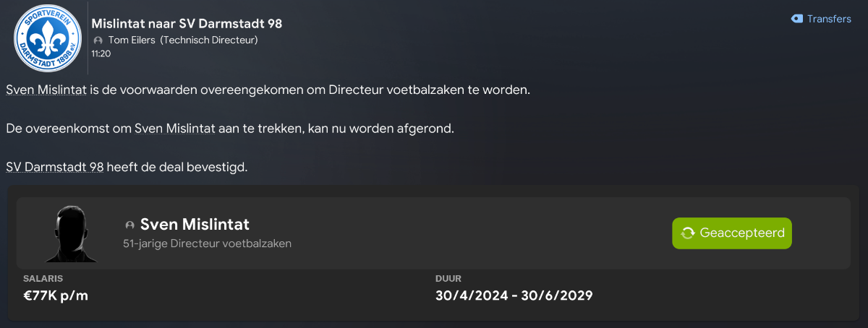Click the staff icon beside Sven Mislintat heading
868x328 pixels.
130,225
